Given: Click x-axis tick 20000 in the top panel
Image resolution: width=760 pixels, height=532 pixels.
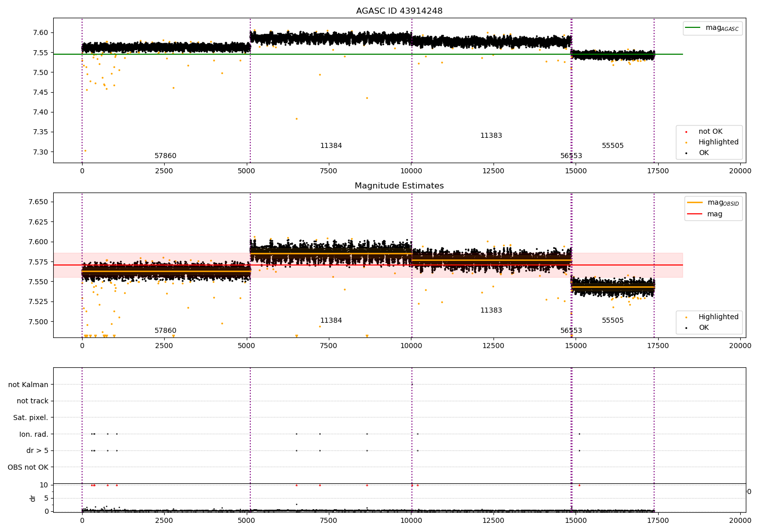Looking at the screenshot, I should 740,171.
